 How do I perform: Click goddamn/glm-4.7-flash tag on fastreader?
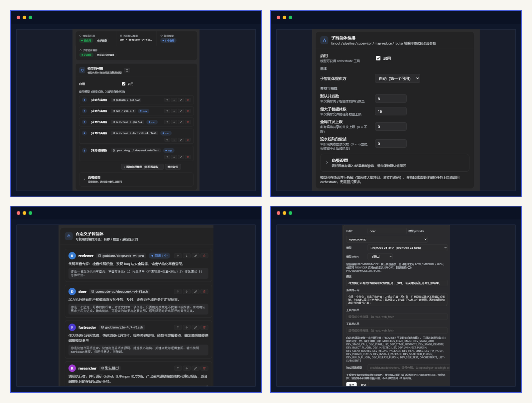[x=122, y=328]
